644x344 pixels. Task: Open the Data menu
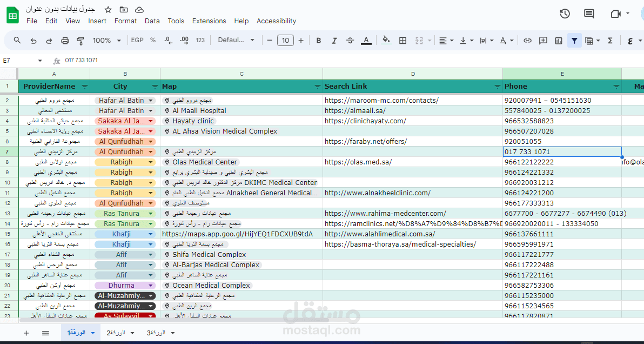152,21
